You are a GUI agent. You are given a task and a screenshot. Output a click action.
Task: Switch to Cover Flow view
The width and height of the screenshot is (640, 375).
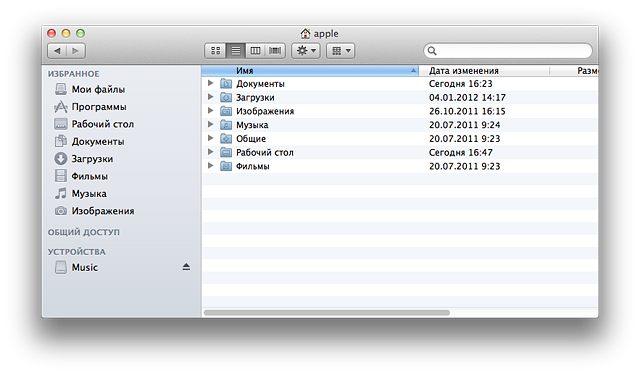pos(275,51)
